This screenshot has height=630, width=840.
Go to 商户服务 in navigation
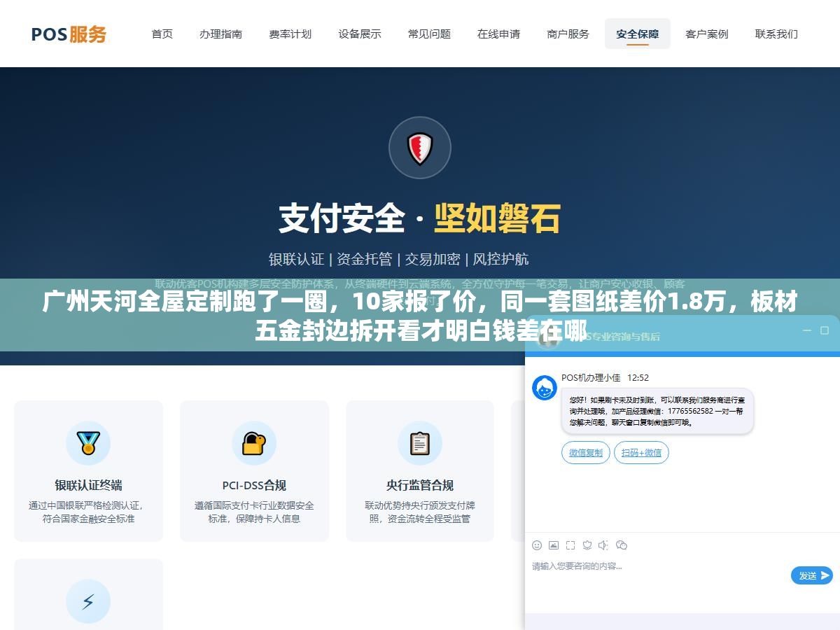pyautogui.click(x=568, y=34)
